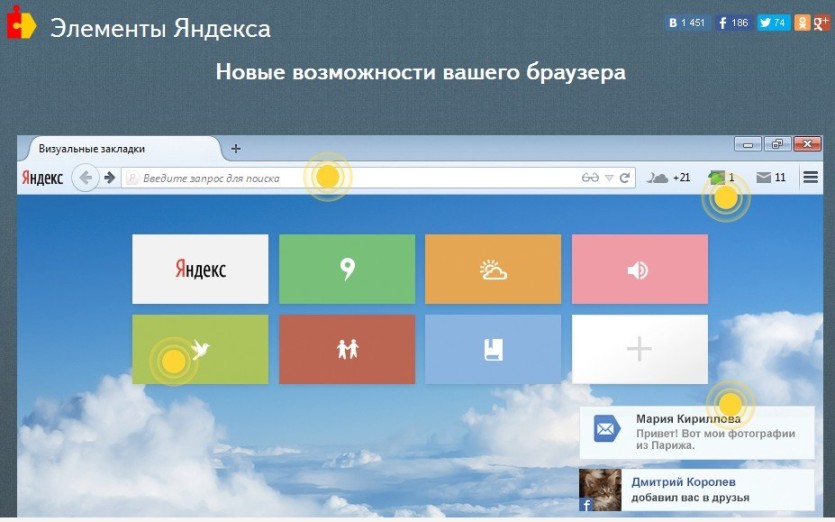Click the kitten avatar in the Facebook notification
Viewport: 835px width, 522px height.
(600, 490)
